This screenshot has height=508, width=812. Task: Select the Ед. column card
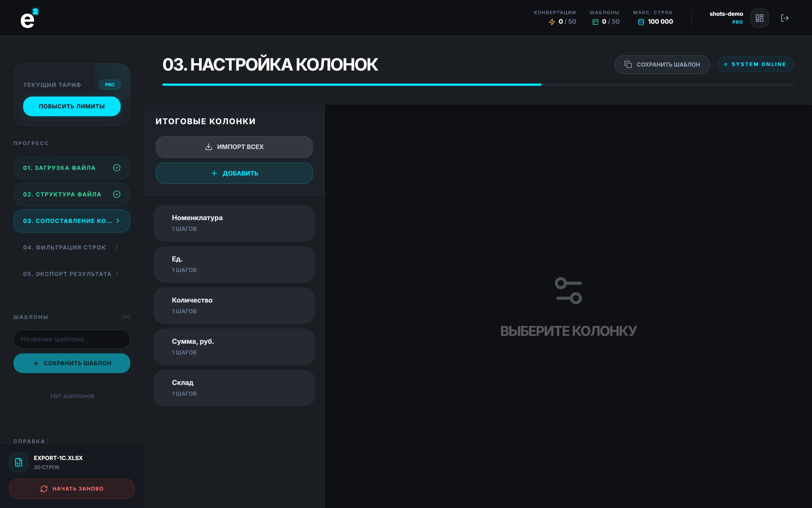pyautogui.click(x=234, y=264)
